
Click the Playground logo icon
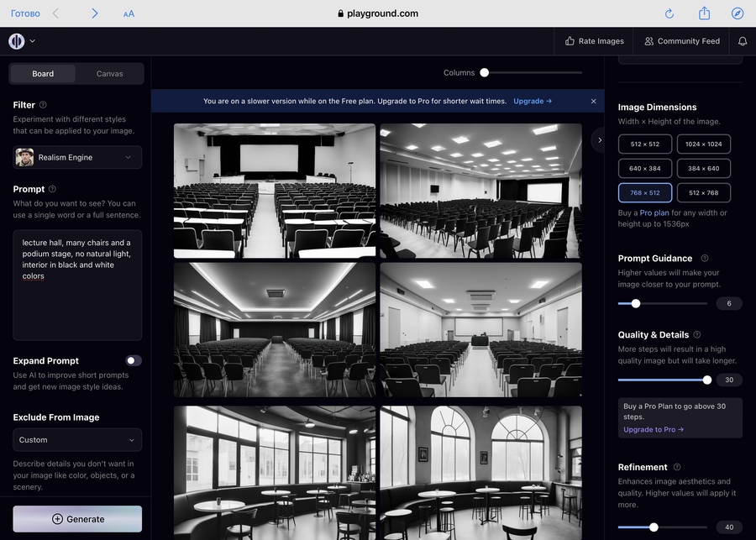click(x=17, y=41)
